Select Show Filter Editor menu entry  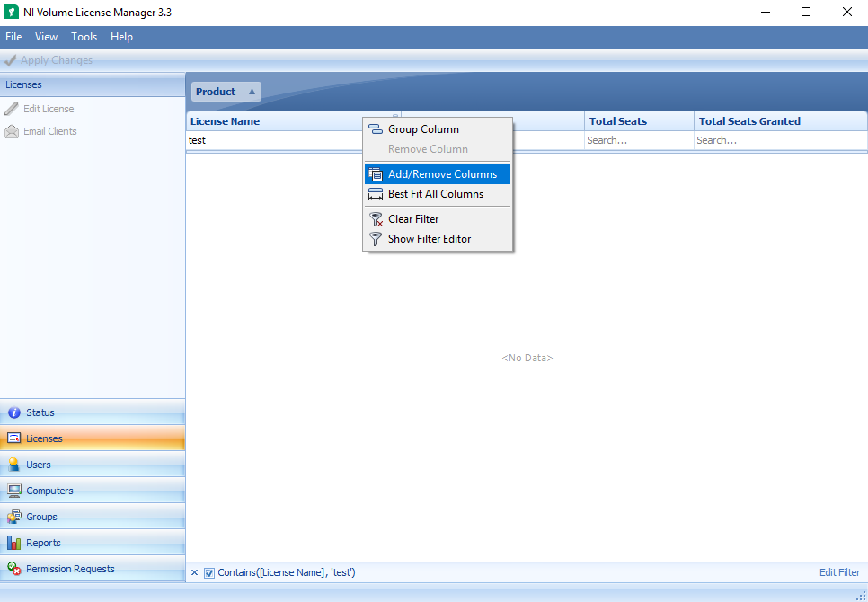pyautogui.click(x=430, y=239)
